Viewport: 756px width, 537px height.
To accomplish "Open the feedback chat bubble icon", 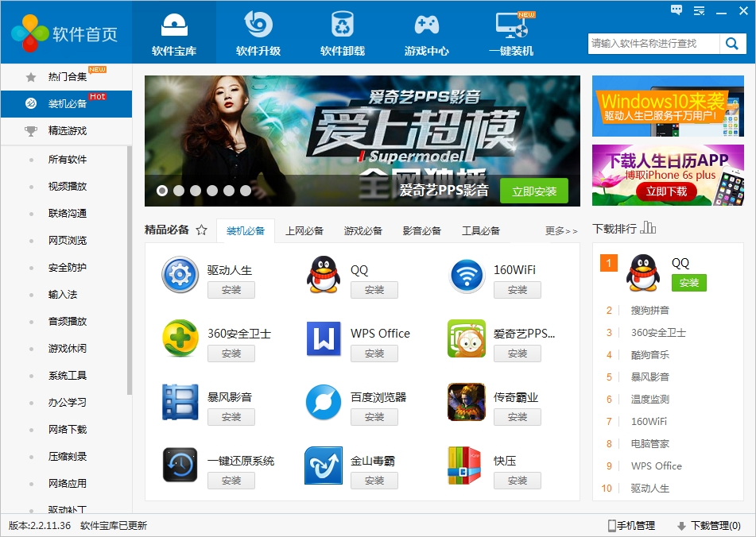I will pos(677,10).
